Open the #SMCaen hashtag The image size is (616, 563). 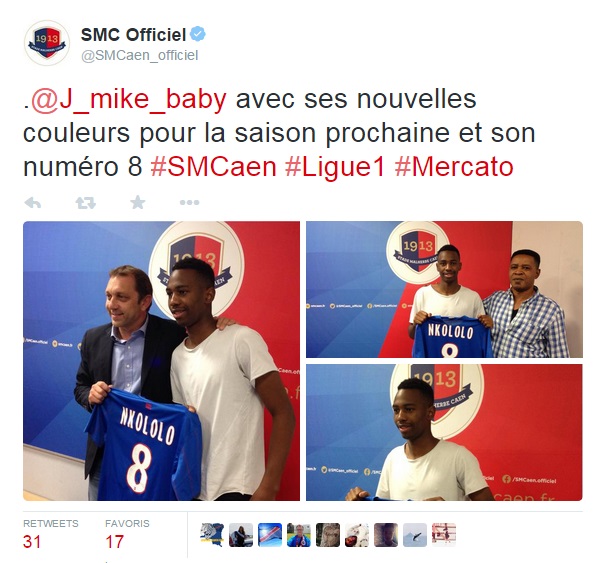click(x=214, y=167)
